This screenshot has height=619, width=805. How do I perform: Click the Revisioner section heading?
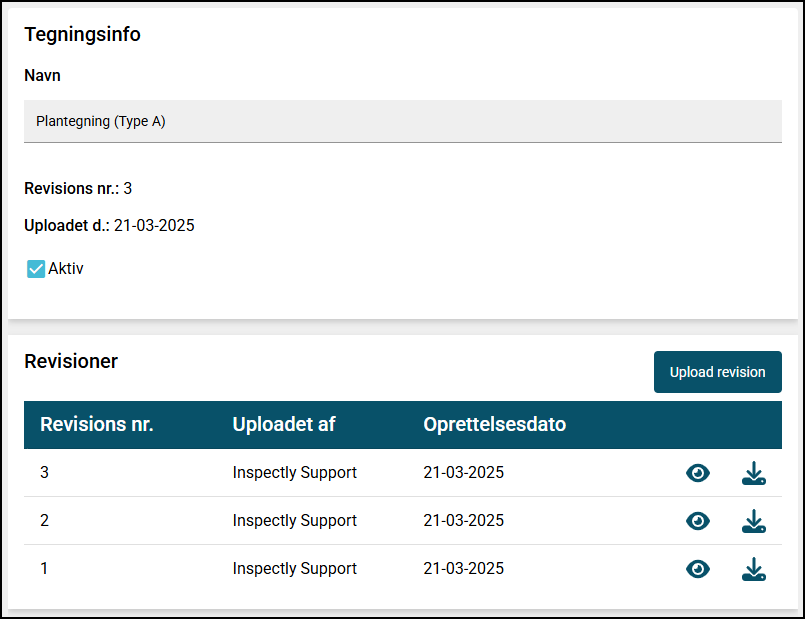tap(71, 361)
